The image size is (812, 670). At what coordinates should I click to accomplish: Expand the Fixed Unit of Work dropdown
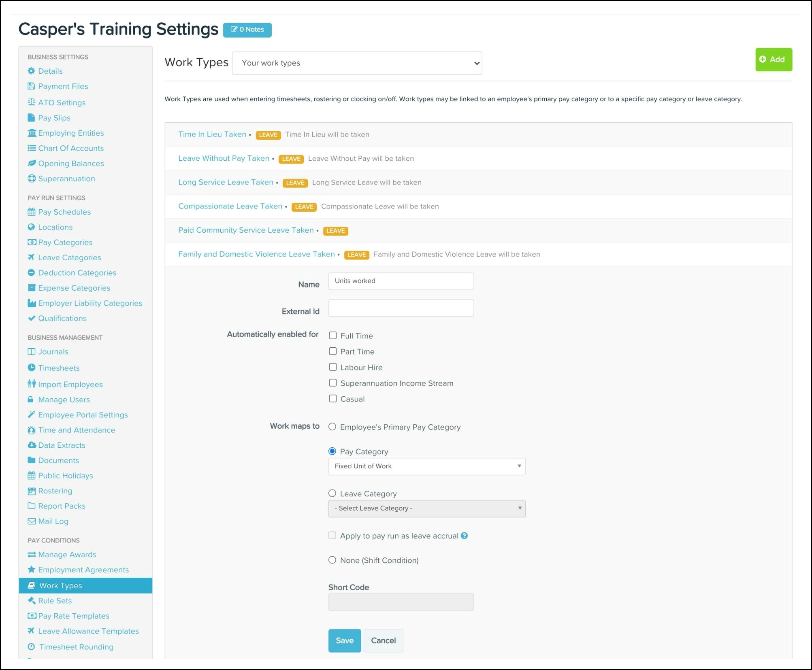click(x=426, y=466)
